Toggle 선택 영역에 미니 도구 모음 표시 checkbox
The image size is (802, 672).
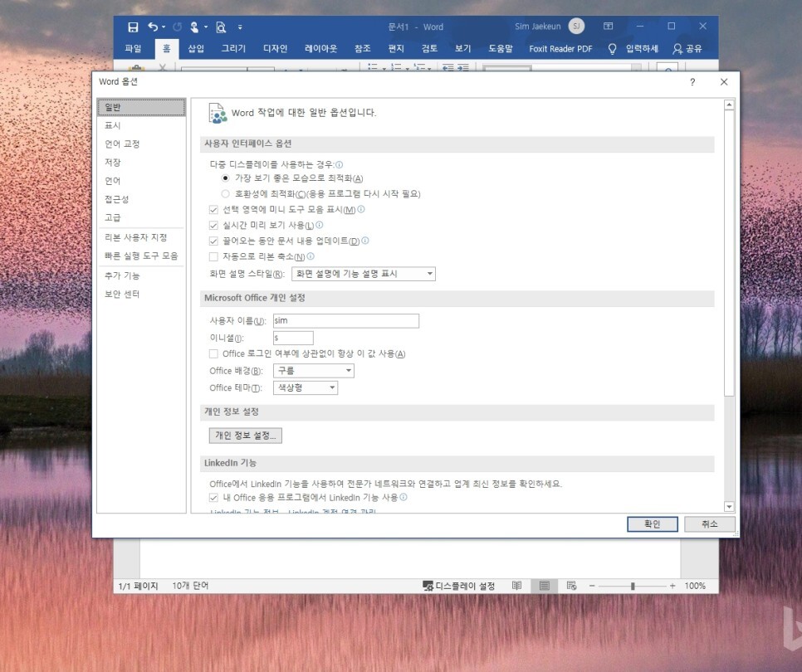click(214, 210)
